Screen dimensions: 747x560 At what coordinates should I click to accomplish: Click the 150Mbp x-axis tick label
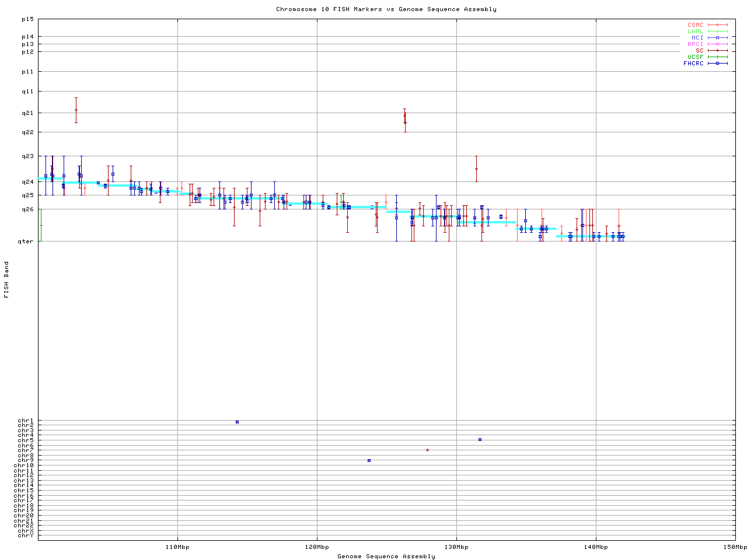tap(735, 547)
